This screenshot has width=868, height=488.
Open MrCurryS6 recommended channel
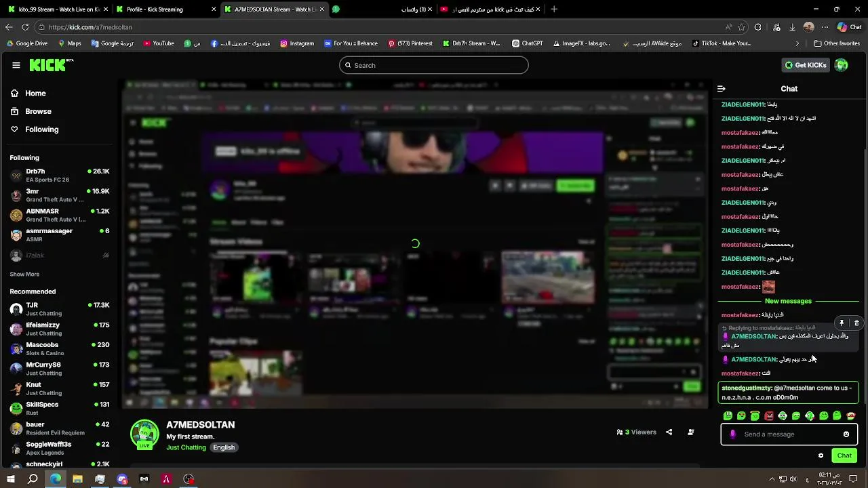[60, 369]
